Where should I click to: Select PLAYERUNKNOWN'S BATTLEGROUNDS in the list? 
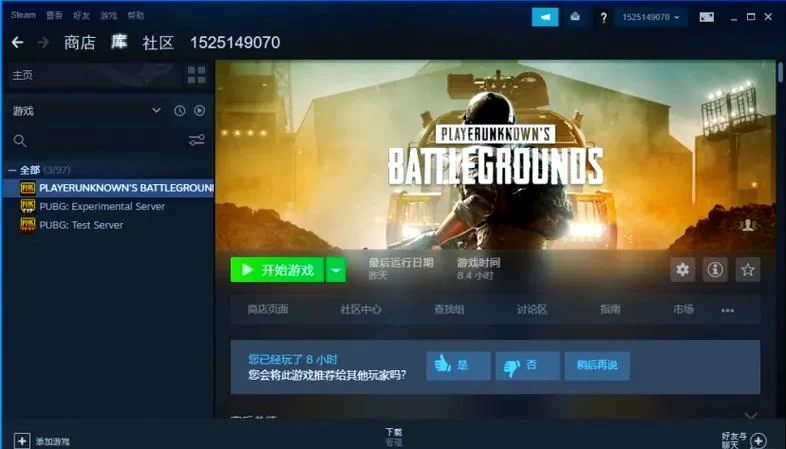click(109, 188)
